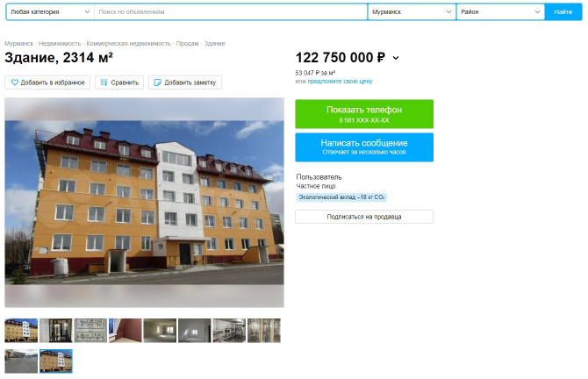Click Подписаться на продавца button
Viewport: 588px width, 379px height.
coord(364,217)
